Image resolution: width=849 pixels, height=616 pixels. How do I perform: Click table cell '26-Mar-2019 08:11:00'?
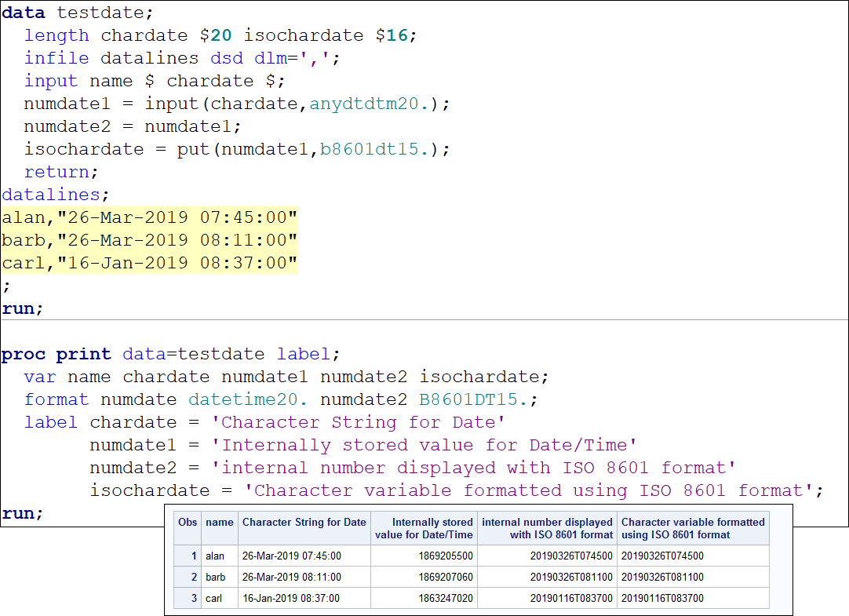[x=304, y=577]
